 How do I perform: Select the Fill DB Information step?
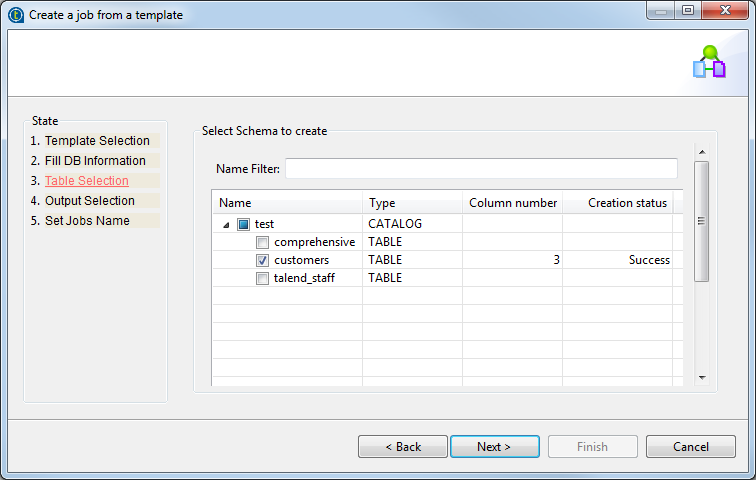point(95,161)
